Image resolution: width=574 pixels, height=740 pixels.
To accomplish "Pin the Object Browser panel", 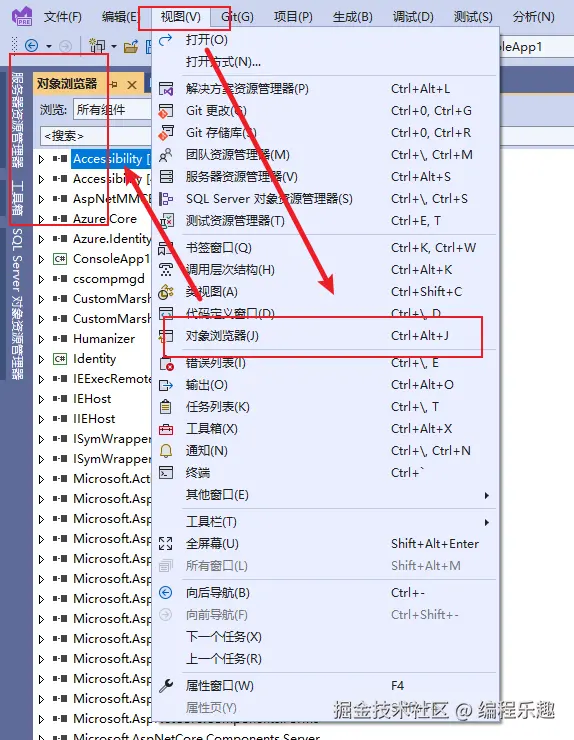I will (x=113, y=84).
